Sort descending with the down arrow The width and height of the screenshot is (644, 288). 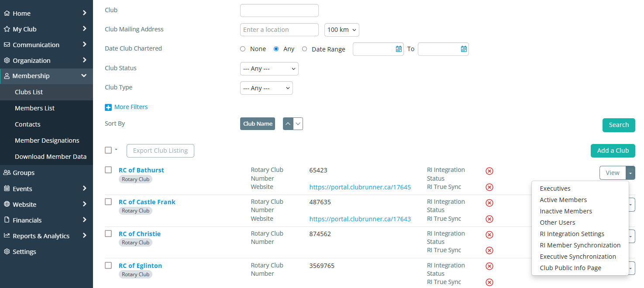click(298, 124)
